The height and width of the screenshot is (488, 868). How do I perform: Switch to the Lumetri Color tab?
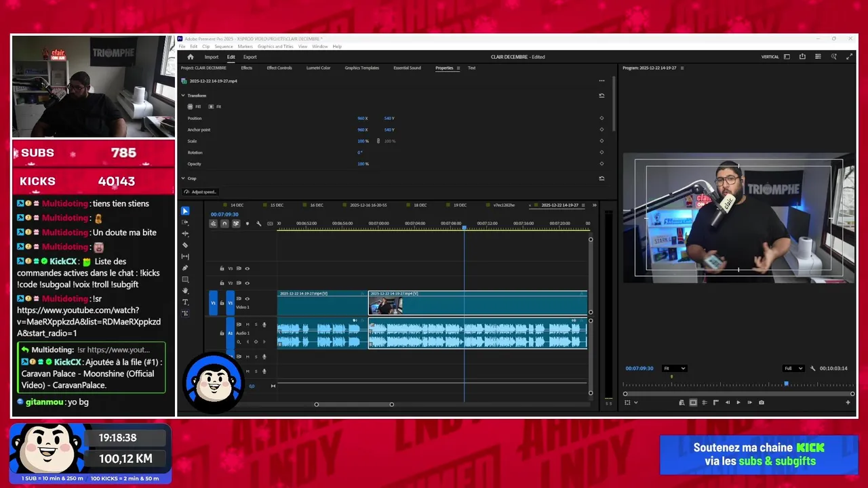(x=318, y=68)
